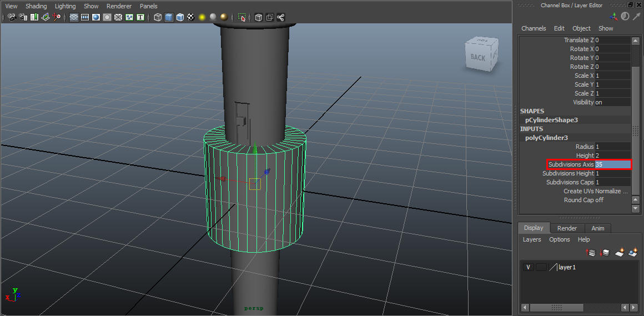The width and height of the screenshot is (644, 316).
Task: Toggle the Round Cap off value
Action: [x=599, y=200]
